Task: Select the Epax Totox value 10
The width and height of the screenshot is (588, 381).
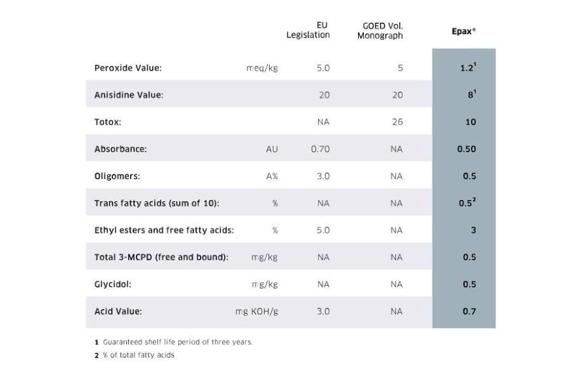Action: tap(470, 122)
